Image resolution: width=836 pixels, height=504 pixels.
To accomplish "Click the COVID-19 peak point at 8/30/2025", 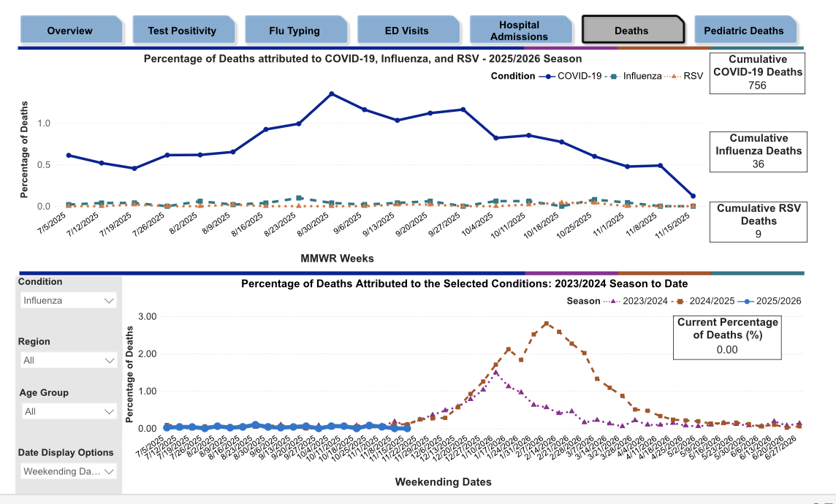I will 332,93.
